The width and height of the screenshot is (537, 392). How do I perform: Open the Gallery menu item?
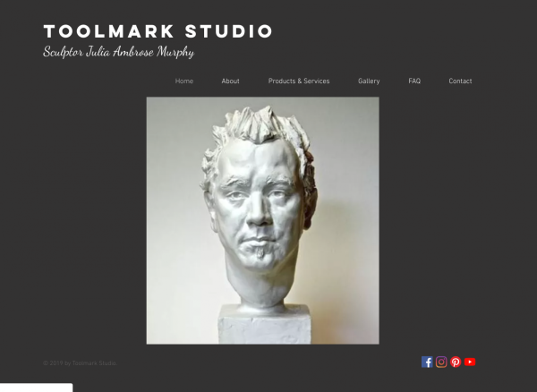(369, 81)
